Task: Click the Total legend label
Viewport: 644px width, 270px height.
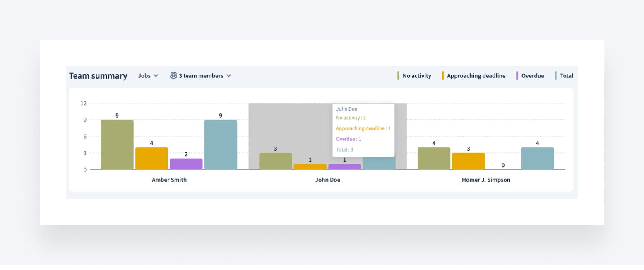Action: [x=566, y=76]
